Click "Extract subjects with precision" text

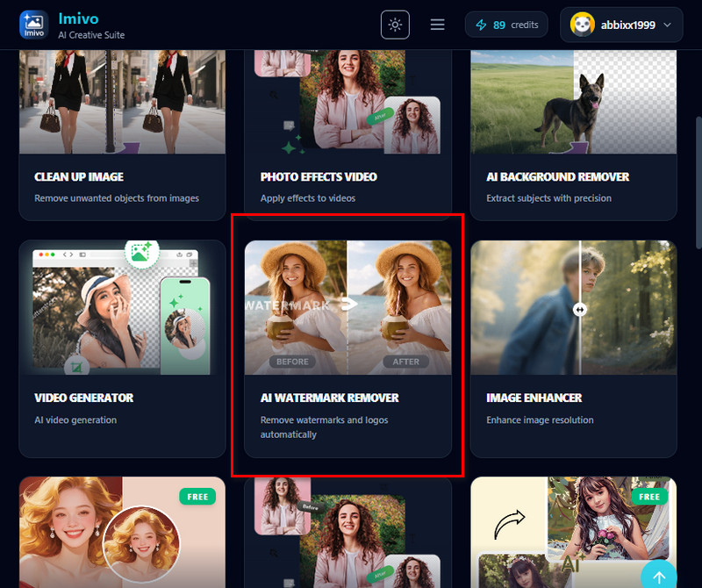point(549,198)
